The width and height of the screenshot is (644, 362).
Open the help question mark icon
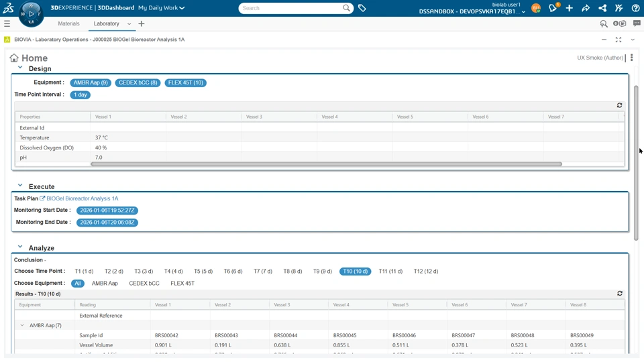pos(635,8)
